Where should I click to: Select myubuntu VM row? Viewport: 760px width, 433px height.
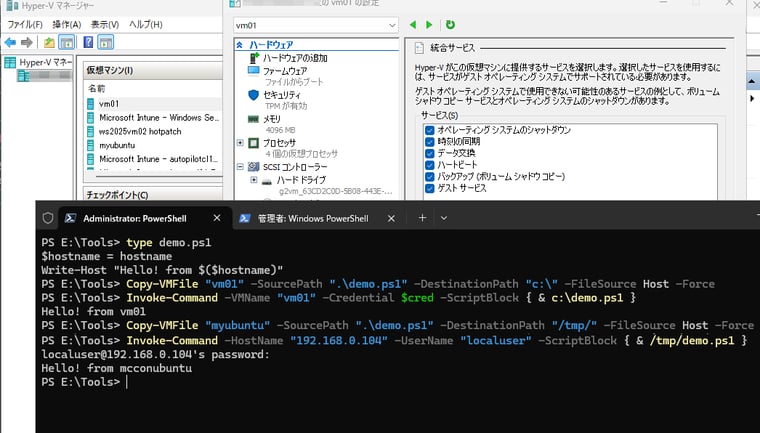[153, 145]
